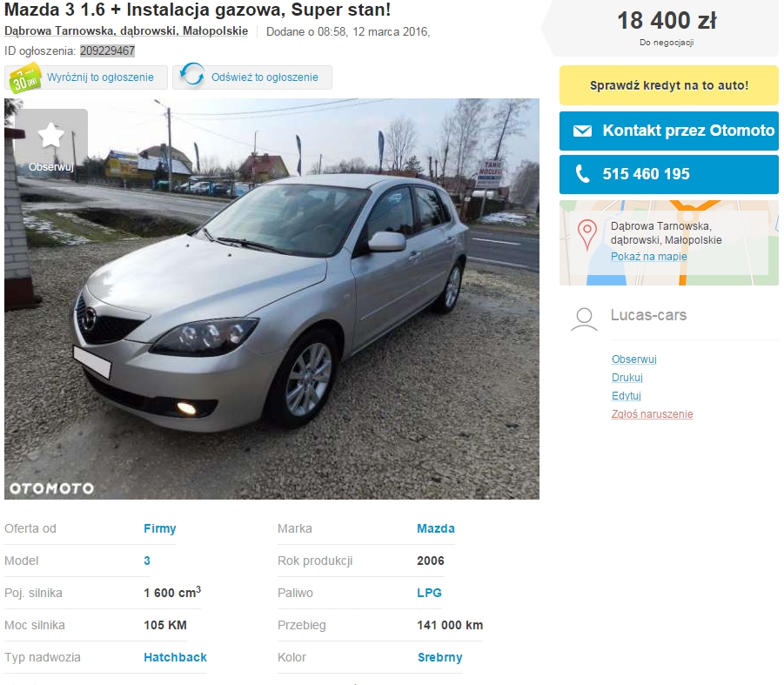
Task: Click the Obserwuj star icon on photo
Action: pos(51,135)
